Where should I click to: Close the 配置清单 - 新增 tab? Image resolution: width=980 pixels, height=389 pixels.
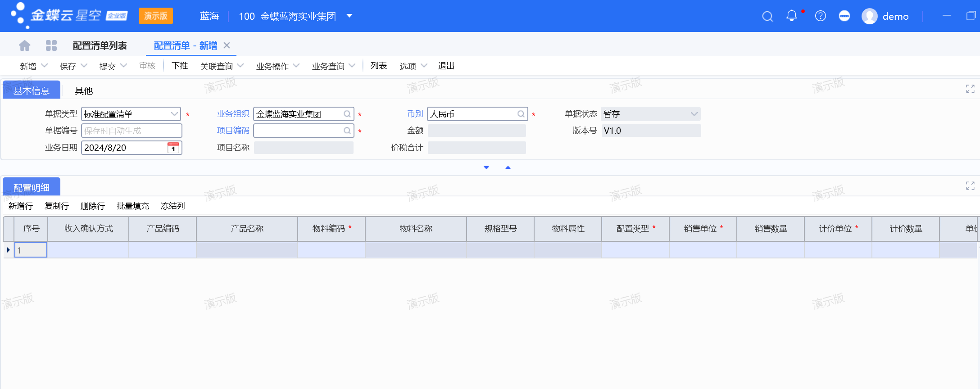point(227,45)
